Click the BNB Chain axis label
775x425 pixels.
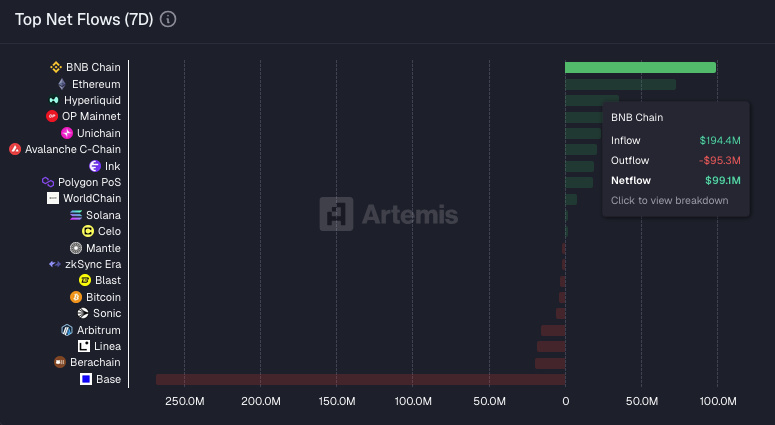pos(93,67)
